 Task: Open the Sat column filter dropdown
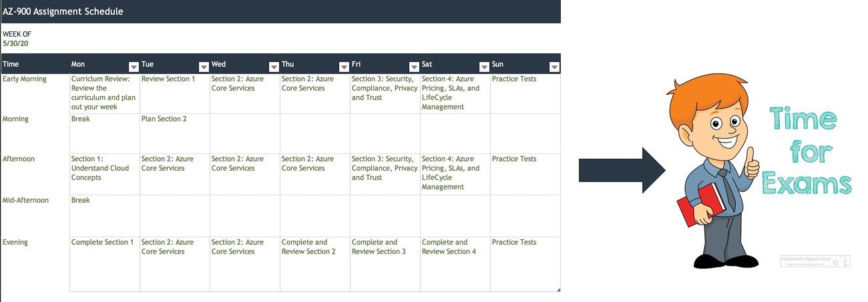pyautogui.click(x=484, y=67)
